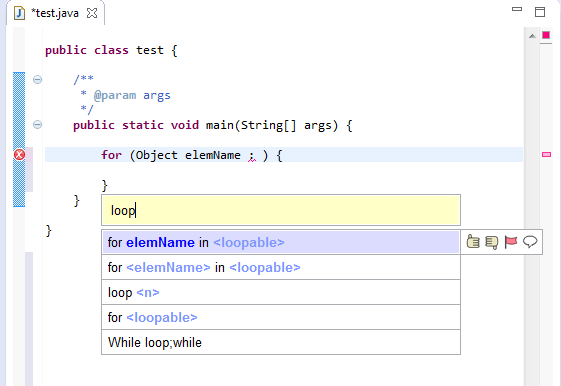
Task: Click the note icon beside suggestion
Action: pos(492,242)
